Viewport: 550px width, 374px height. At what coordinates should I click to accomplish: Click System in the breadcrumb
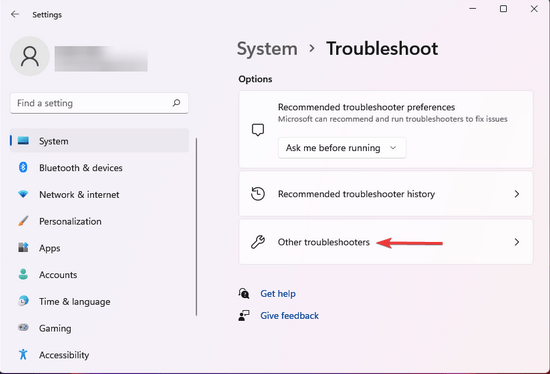click(x=267, y=49)
